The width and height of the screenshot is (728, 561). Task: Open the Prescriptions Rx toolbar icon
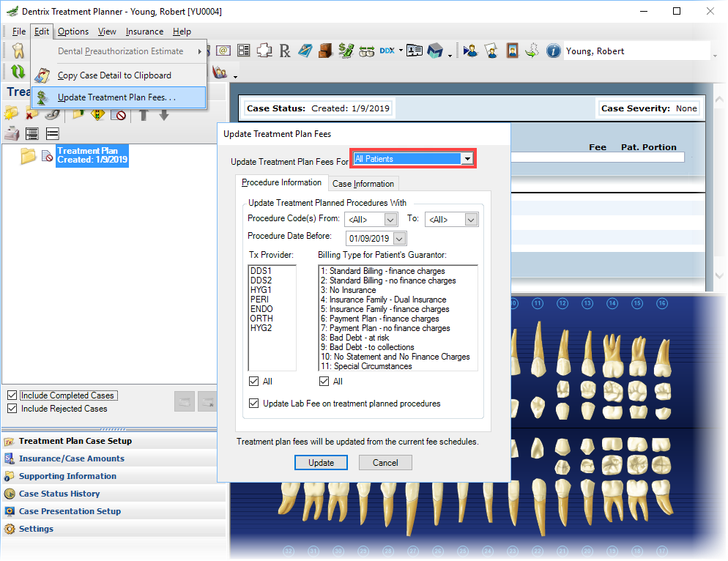click(285, 51)
